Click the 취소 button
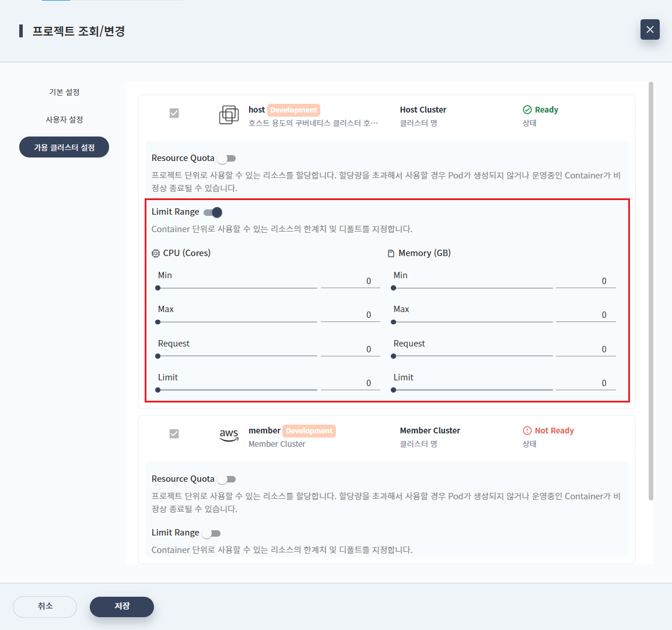The width and height of the screenshot is (672, 630). click(45, 607)
